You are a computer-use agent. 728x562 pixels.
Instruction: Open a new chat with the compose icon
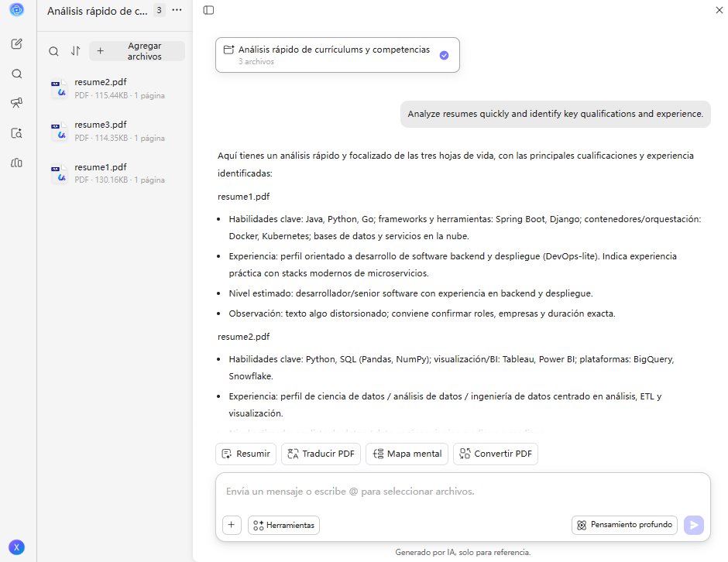point(16,44)
